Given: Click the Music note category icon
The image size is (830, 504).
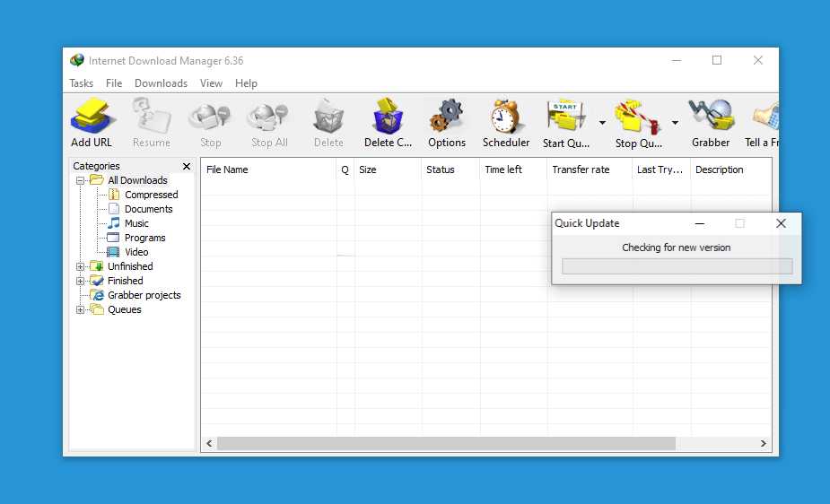Looking at the screenshot, I should pos(113,222).
